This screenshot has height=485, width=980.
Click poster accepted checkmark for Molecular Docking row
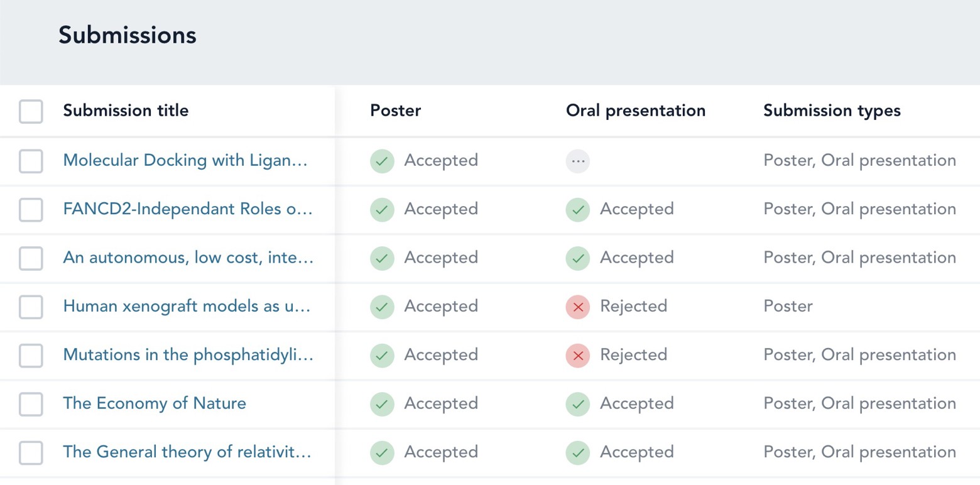tap(382, 161)
